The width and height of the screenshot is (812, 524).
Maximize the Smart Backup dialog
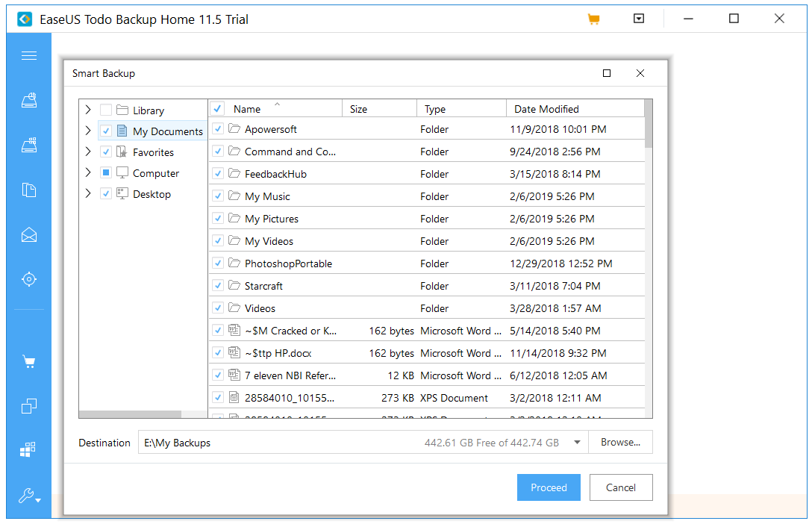pyautogui.click(x=607, y=73)
